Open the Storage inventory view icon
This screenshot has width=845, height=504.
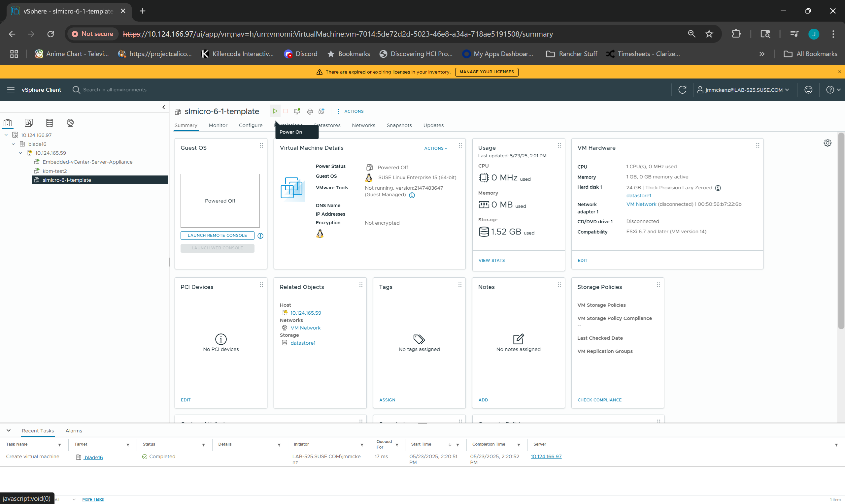coord(49,123)
